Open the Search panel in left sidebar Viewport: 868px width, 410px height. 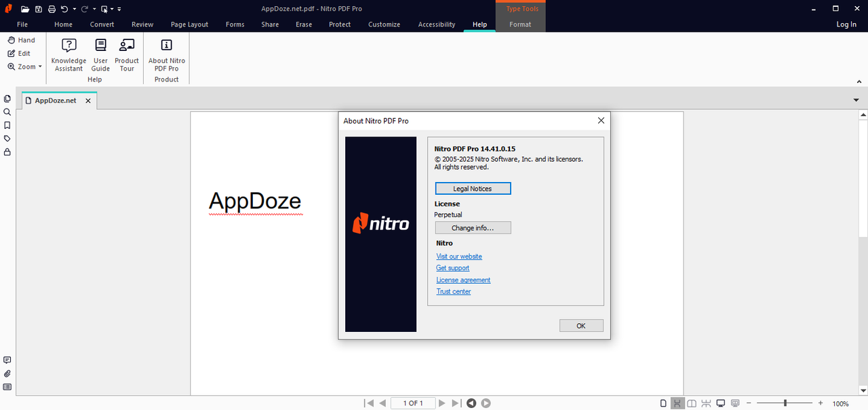(x=7, y=112)
